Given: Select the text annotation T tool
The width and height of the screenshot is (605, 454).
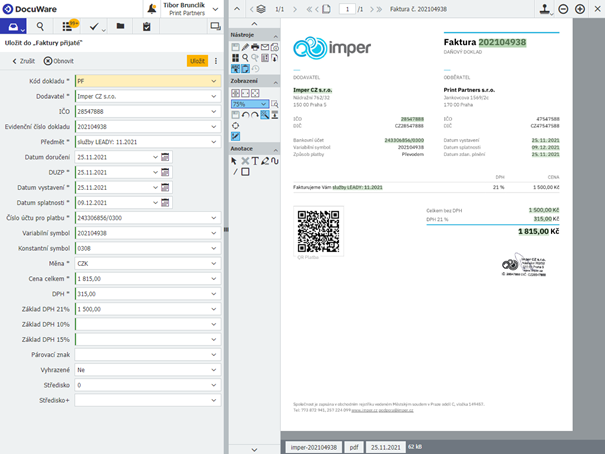Looking at the screenshot, I should click(x=255, y=161).
